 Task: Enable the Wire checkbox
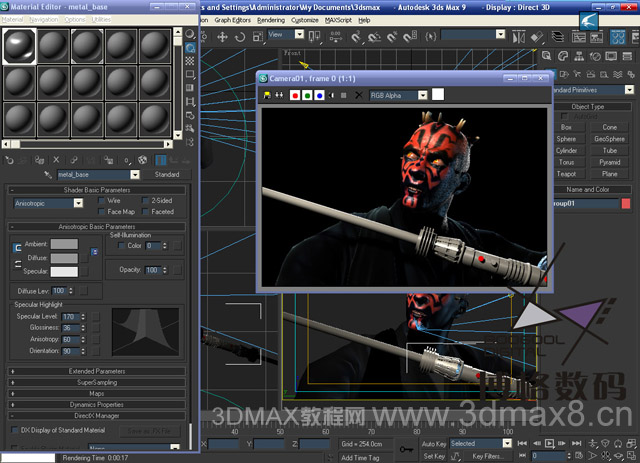(102, 201)
